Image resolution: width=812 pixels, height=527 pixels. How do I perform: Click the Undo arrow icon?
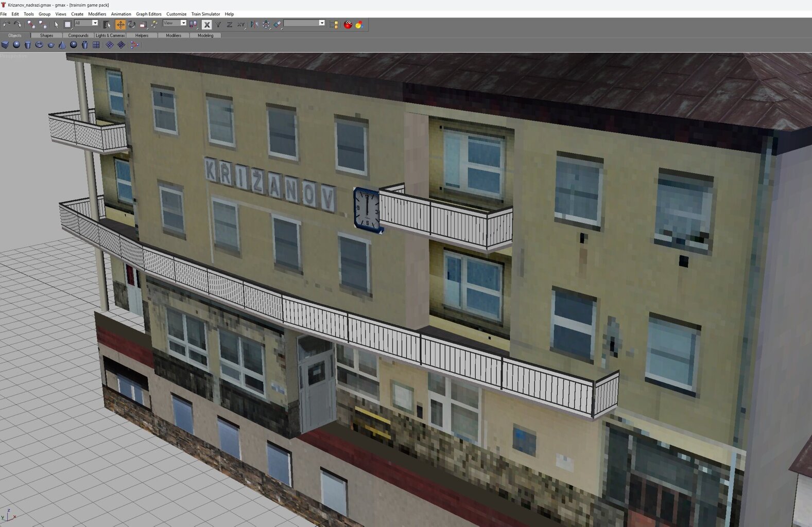point(6,24)
